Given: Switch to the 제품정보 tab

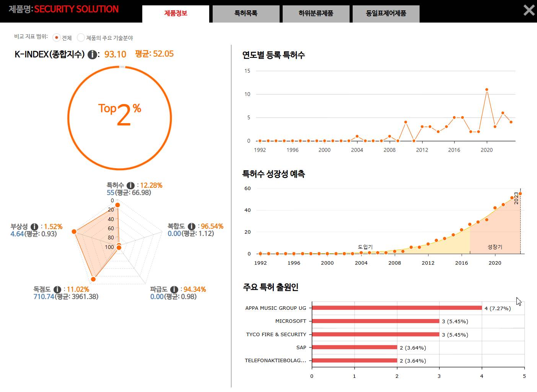Looking at the screenshot, I should [176, 14].
